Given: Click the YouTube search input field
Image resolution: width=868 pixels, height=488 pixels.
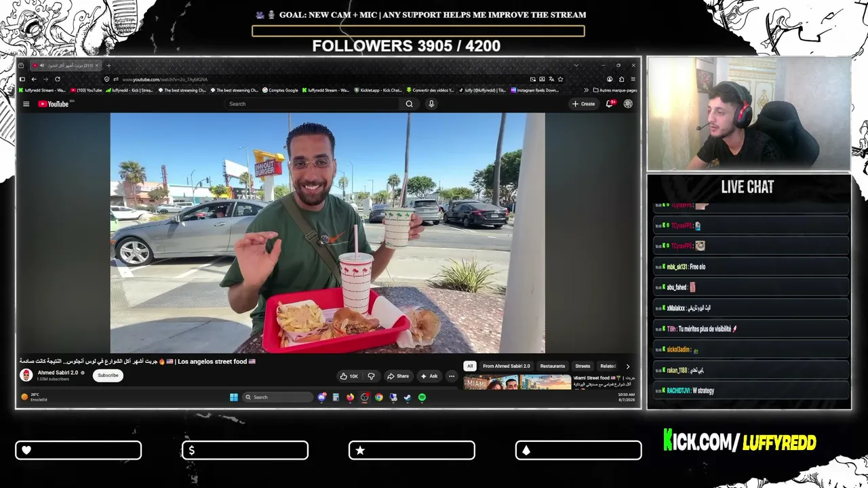Looking at the screenshot, I should coord(313,104).
